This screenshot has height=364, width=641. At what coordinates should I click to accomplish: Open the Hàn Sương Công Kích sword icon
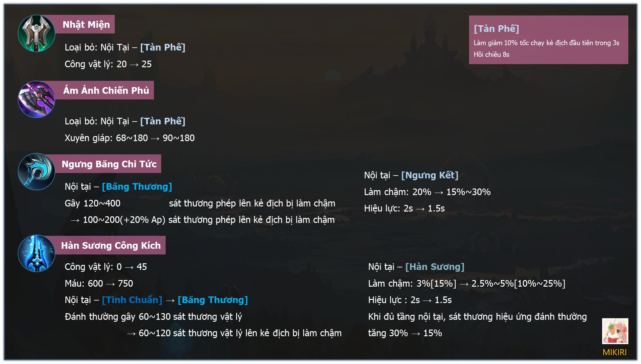point(36,253)
